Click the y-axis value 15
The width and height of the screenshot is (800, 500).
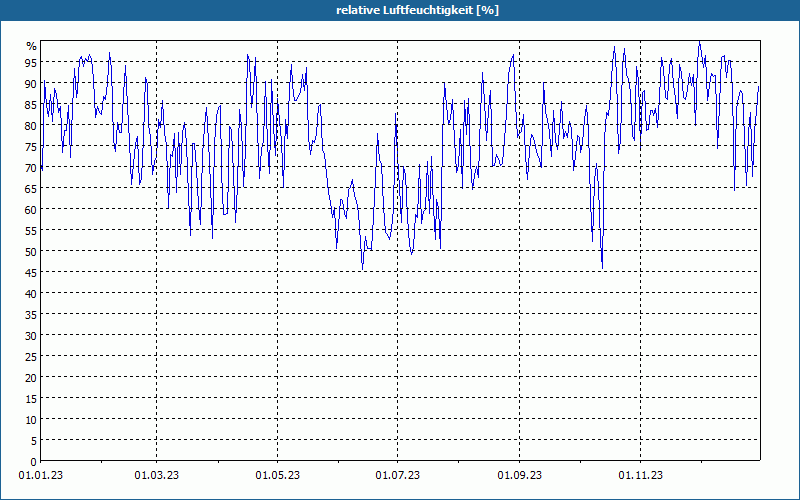(x=31, y=398)
